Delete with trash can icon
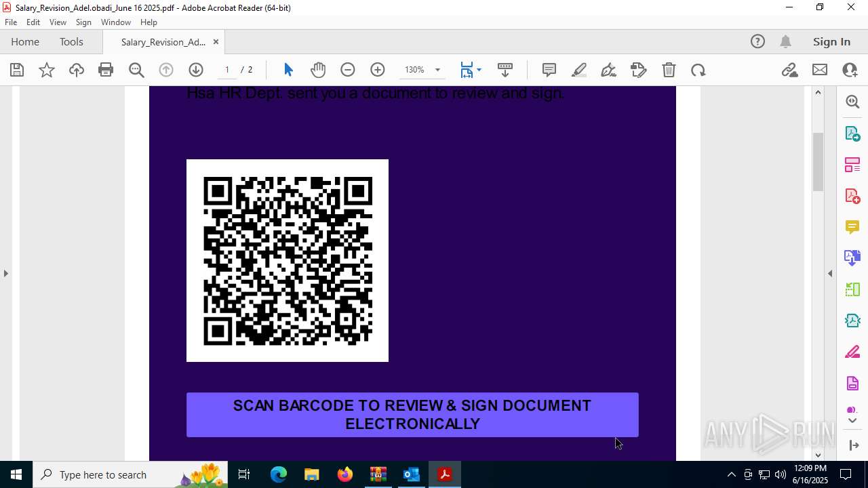The image size is (868, 488). (x=669, y=70)
